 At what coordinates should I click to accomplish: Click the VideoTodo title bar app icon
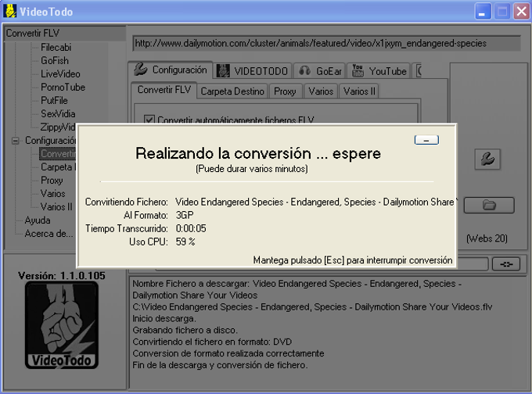(10, 11)
